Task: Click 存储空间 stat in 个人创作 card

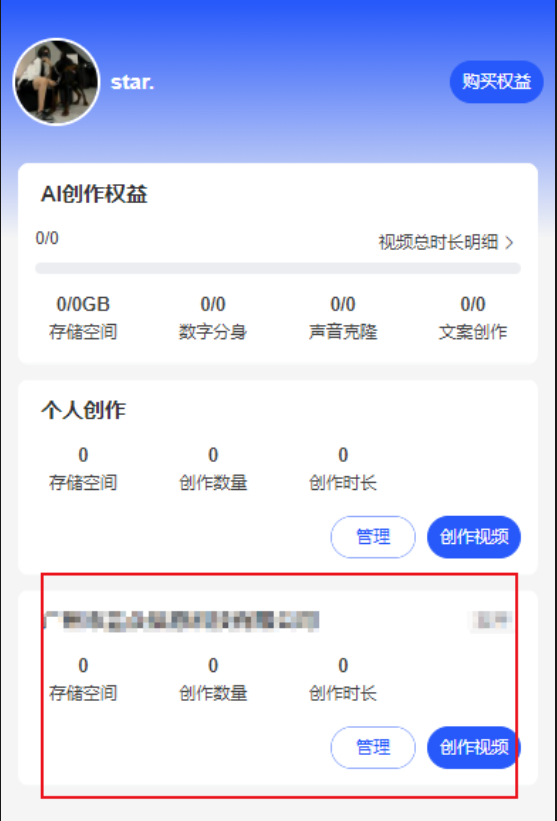Action: click(83, 468)
